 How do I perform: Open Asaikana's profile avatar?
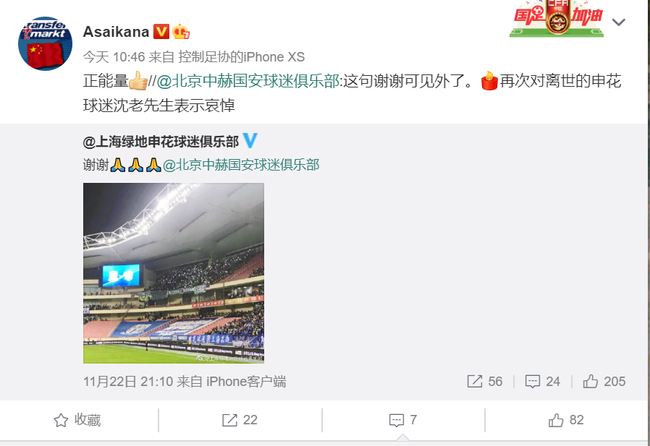45,44
